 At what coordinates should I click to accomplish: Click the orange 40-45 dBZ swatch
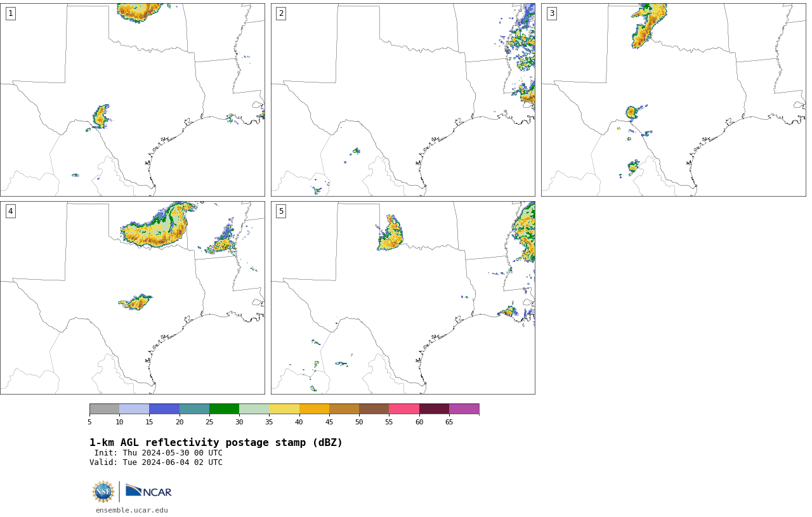(314, 409)
